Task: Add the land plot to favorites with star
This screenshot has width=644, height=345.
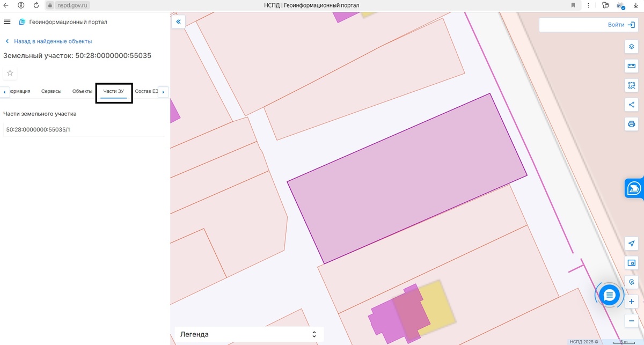Action: (10, 73)
